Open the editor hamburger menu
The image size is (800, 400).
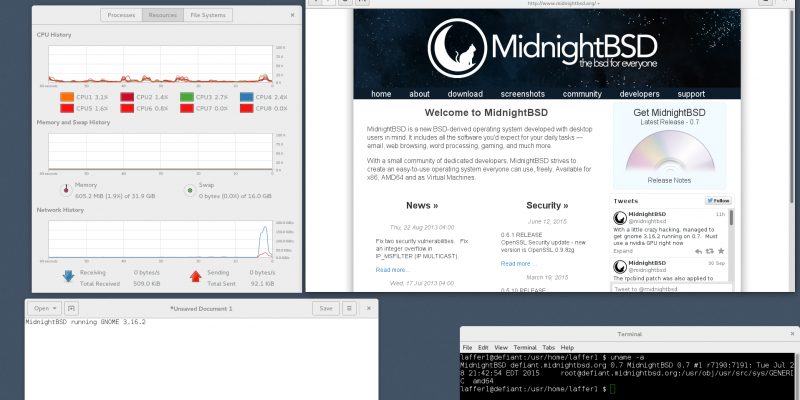349,308
